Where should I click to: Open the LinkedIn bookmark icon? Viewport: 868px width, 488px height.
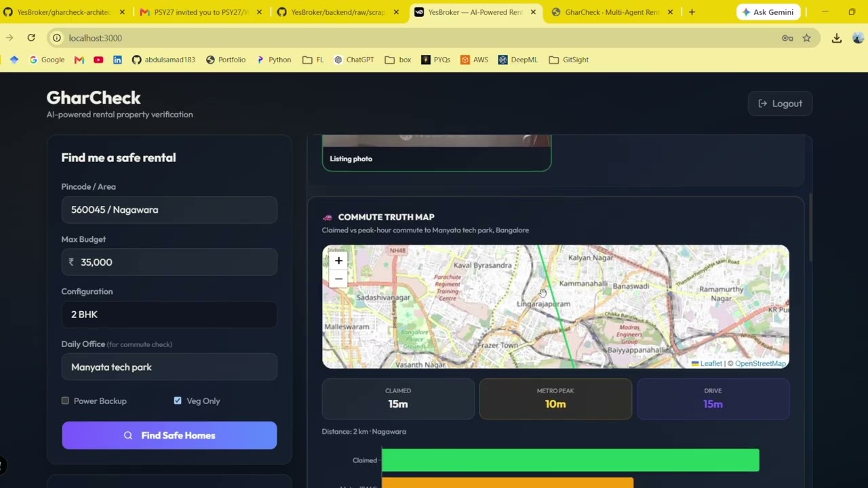pyautogui.click(x=117, y=60)
